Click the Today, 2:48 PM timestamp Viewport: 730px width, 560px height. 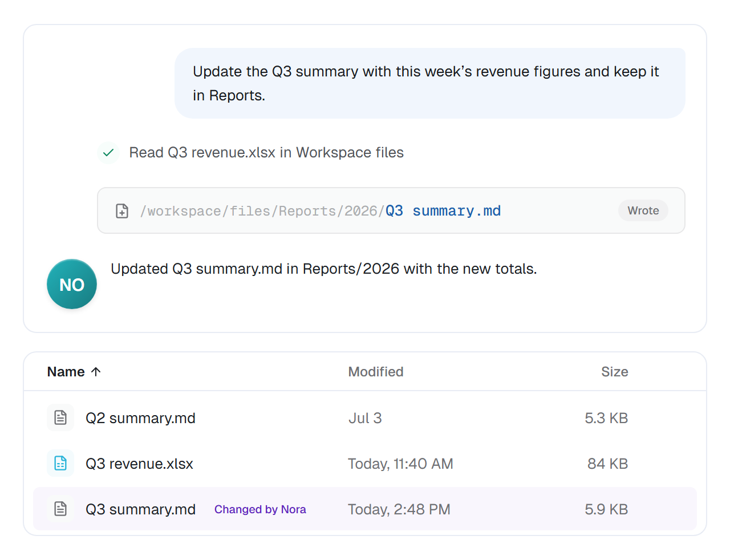pos(399,509)
